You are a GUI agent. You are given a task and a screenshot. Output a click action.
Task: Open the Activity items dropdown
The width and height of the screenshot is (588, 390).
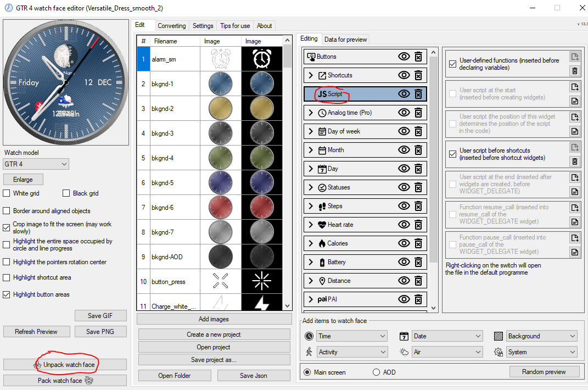click(352, 352)
